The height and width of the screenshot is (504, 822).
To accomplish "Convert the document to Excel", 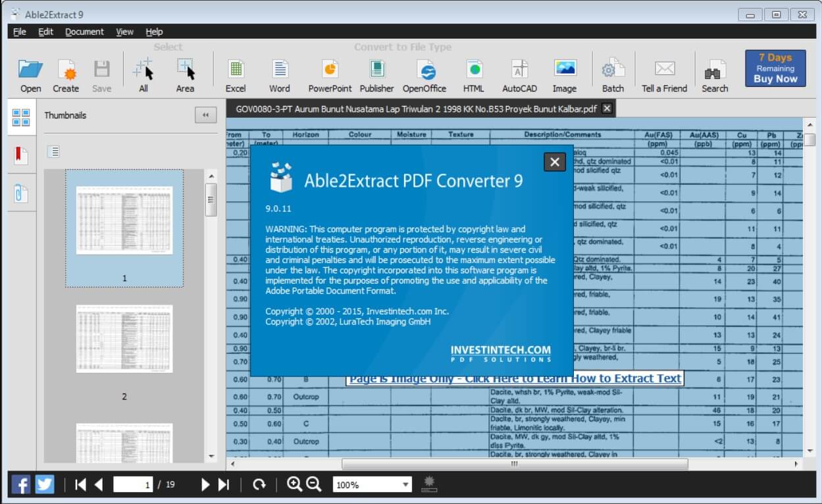I will point(236,72).
